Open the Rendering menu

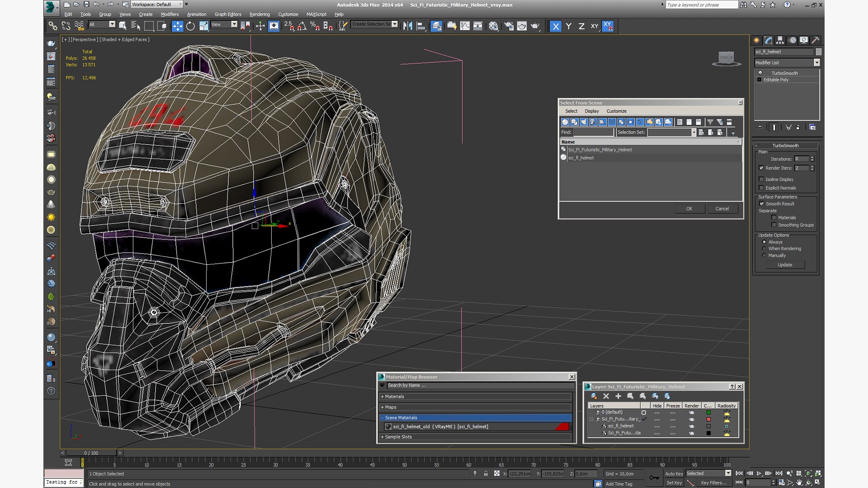259,14
